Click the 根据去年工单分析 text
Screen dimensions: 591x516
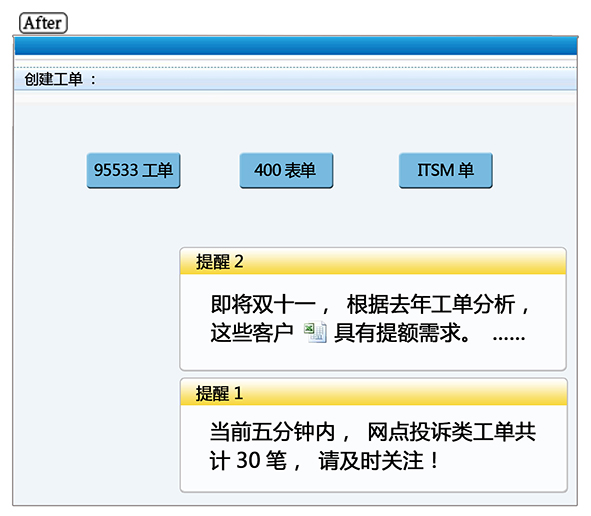(x=431, y=304)
